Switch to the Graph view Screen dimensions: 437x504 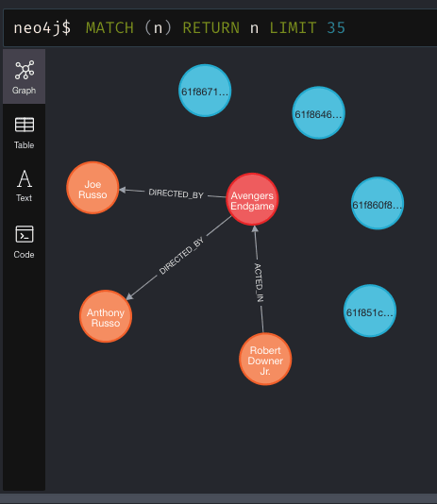(25, 76)
